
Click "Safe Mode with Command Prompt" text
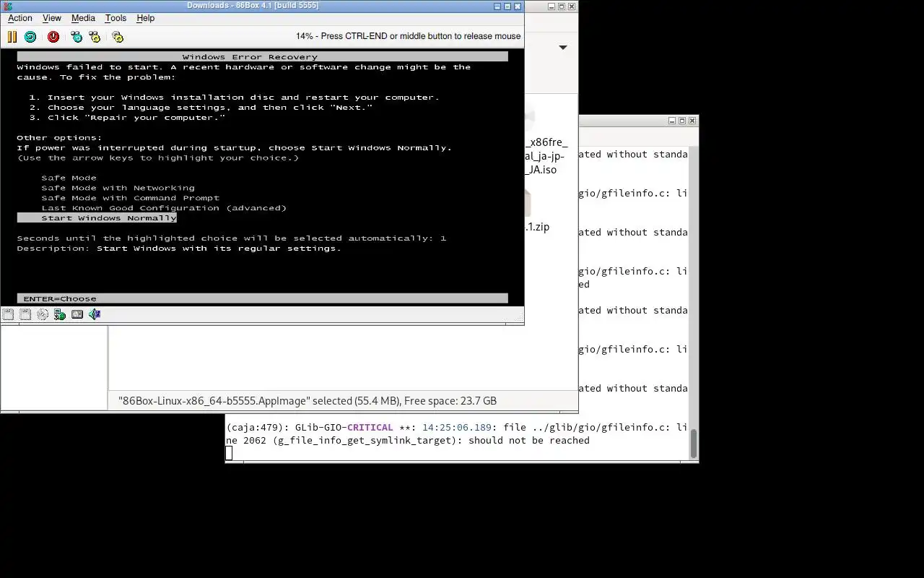pos(130,198)
